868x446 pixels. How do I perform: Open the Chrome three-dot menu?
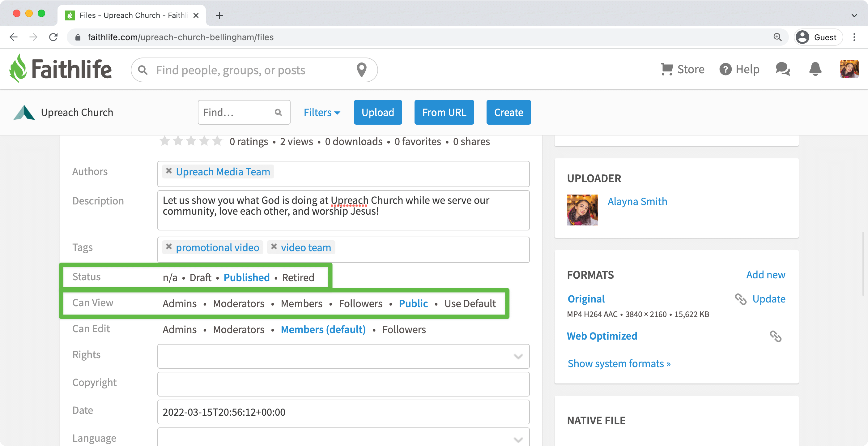pyautogui.click(x=854, y=37)
